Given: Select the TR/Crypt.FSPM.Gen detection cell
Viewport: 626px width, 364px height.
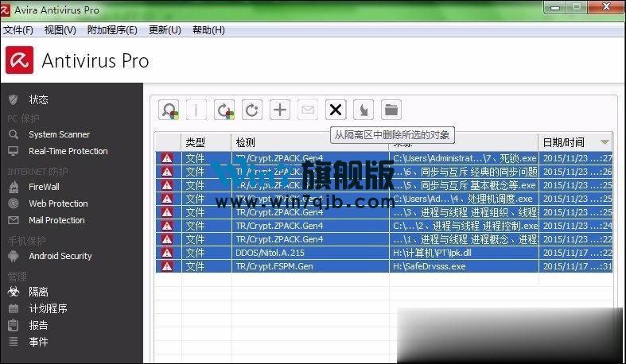Looking at the screenshot, I should (x=310, y=266).
